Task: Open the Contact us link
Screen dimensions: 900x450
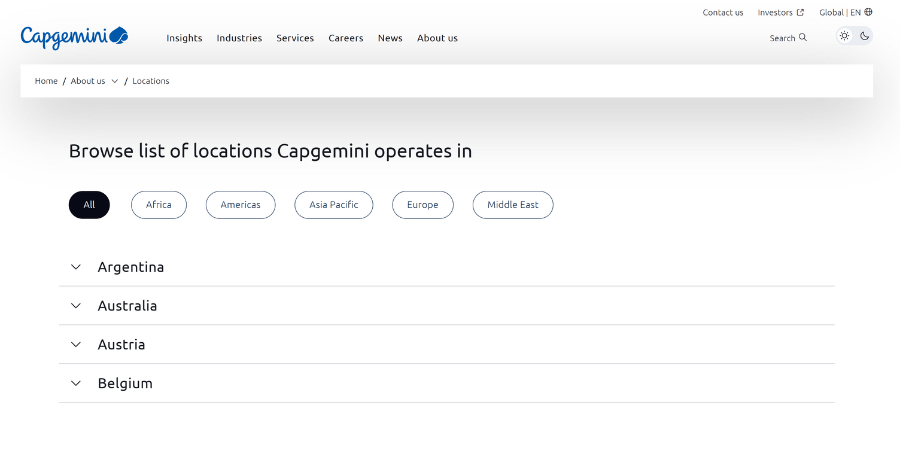Action: 723,13
